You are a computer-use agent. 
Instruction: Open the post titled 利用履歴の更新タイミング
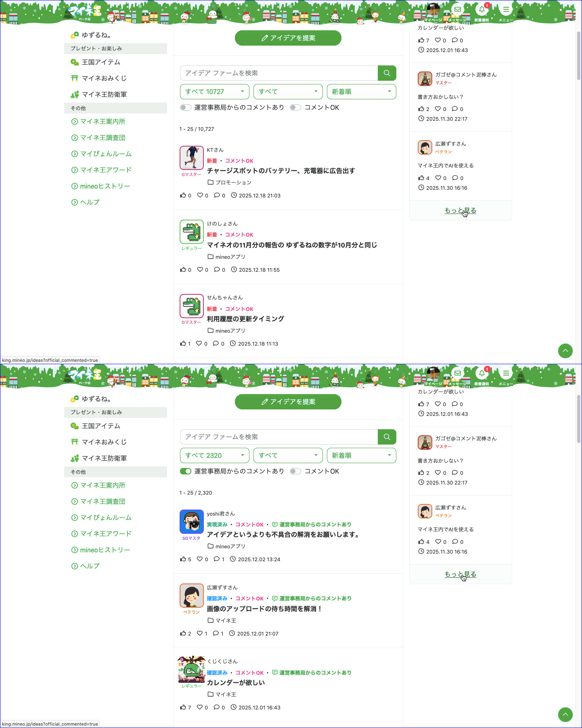[x=245, y=319]
